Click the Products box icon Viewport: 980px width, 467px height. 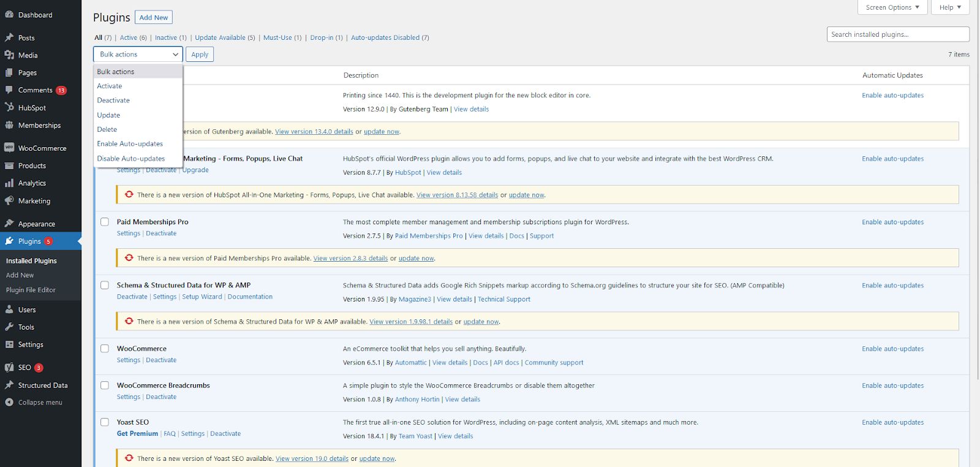click(9, 165)
